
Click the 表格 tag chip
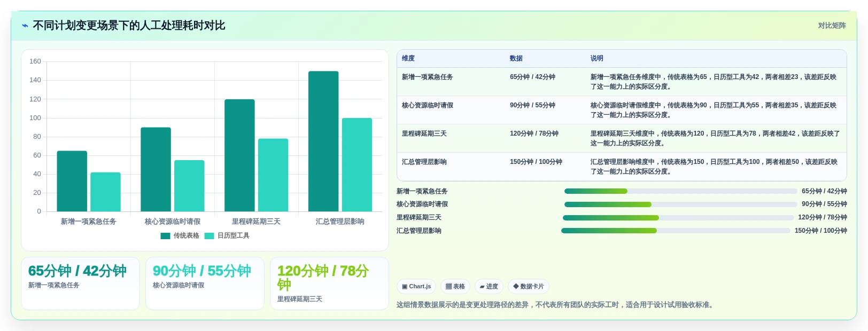click(455, 287)
